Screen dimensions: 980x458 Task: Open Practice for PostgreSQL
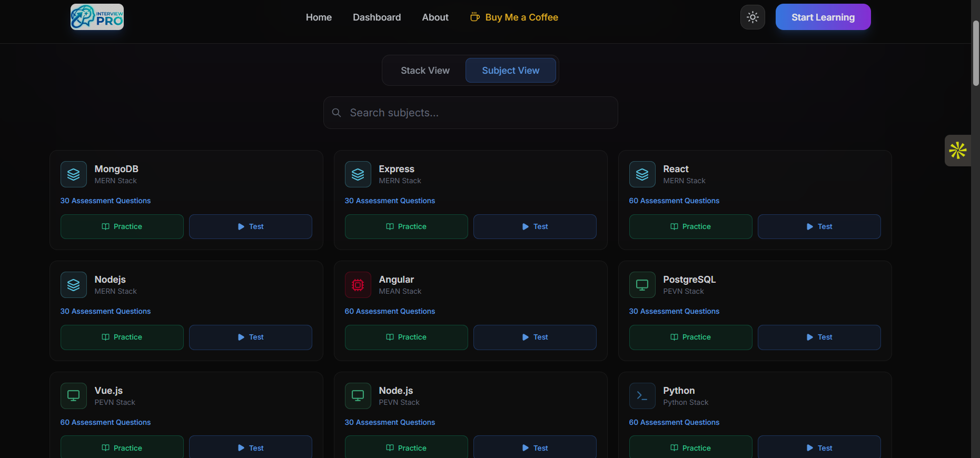[x=691, y=337]
